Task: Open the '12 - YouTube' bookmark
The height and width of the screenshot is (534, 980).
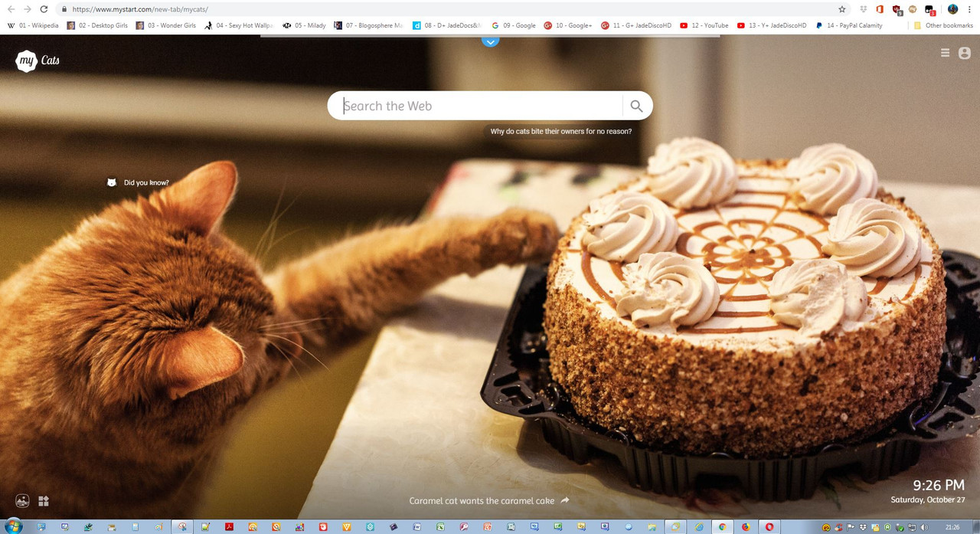Action: point(704,25)
